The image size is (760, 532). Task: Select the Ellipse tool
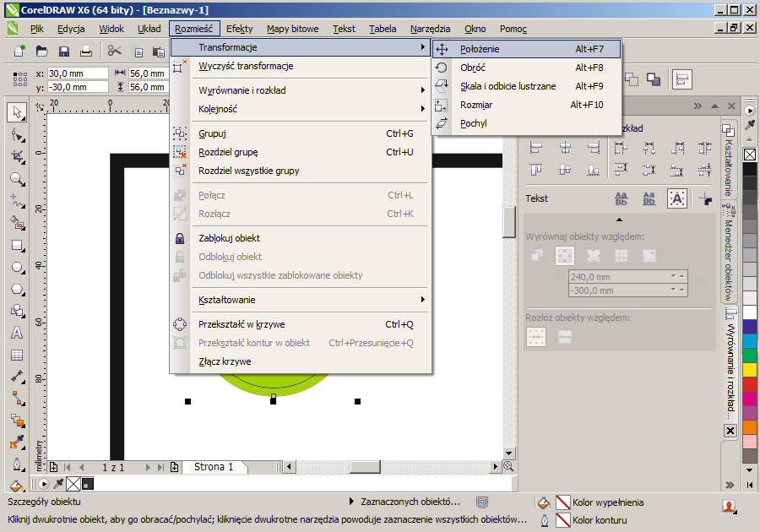pyautogui.click(x=17, y=267)
